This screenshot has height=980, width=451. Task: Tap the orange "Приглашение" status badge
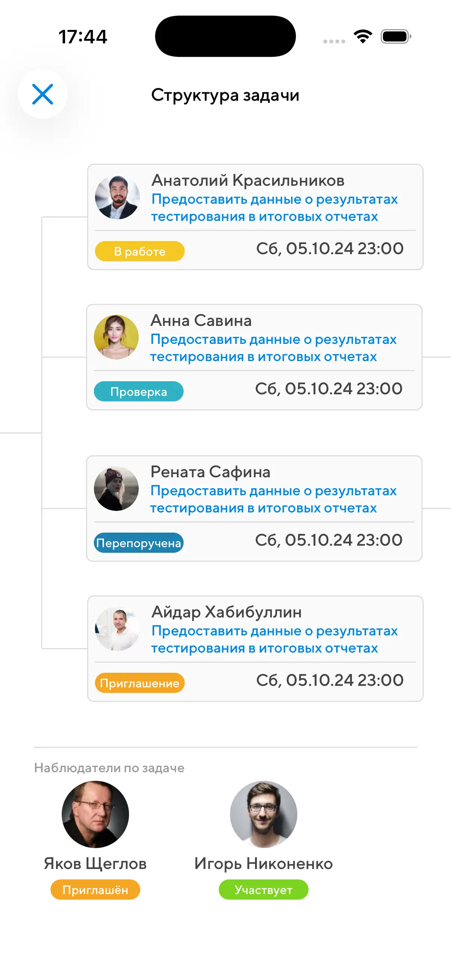pyautogui.click(x=140, y=683)
